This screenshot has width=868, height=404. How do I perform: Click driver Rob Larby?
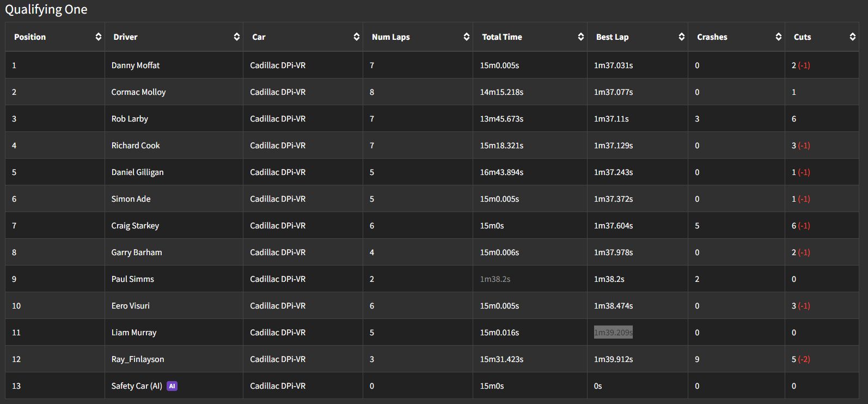[x=130, y=119]
